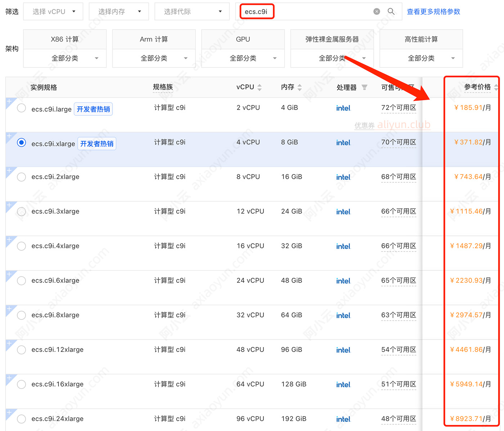Select ecs.c9i.4xlarge radio button

[x=22, y=246]
